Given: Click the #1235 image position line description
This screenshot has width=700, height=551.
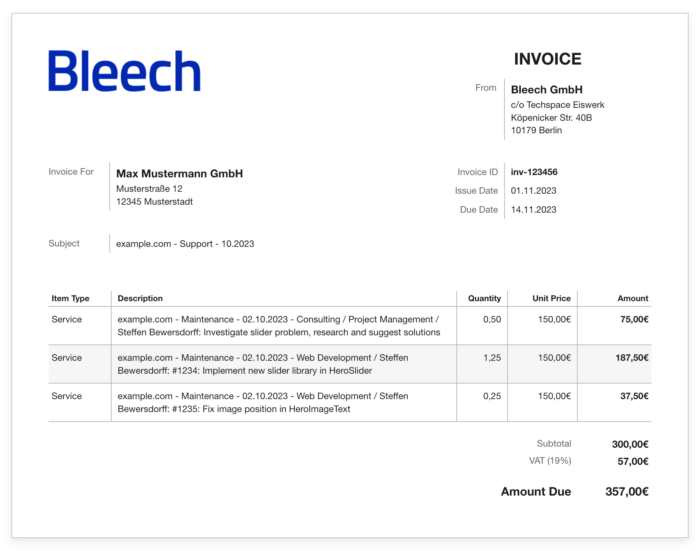Looking at the screenshot, I should pyautogui.click(x=263, y=402).
